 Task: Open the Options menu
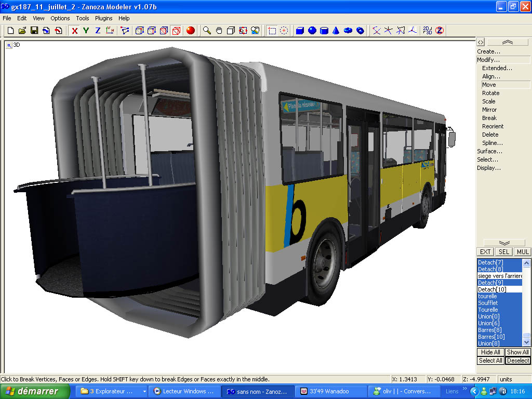coord(60,18)
